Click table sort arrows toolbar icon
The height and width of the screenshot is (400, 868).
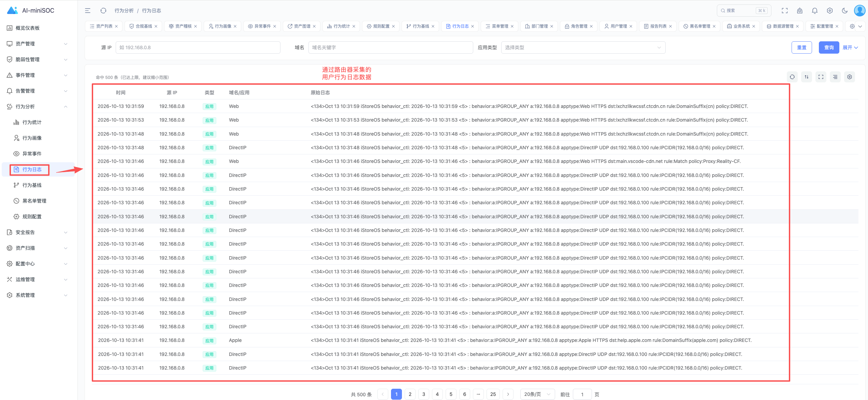pos(807,77)
